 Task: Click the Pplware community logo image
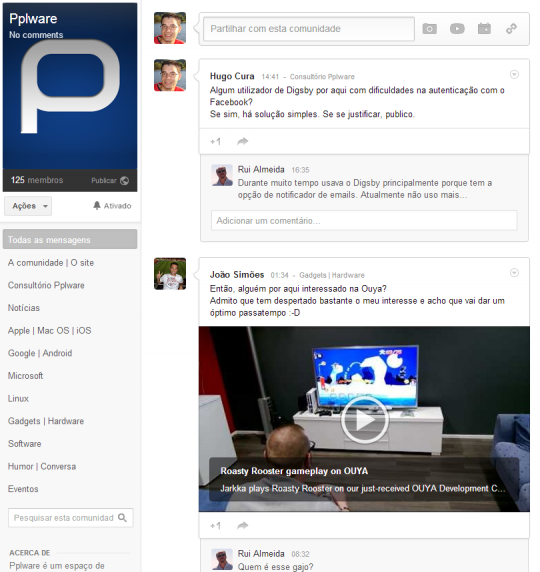pos(70,86)
